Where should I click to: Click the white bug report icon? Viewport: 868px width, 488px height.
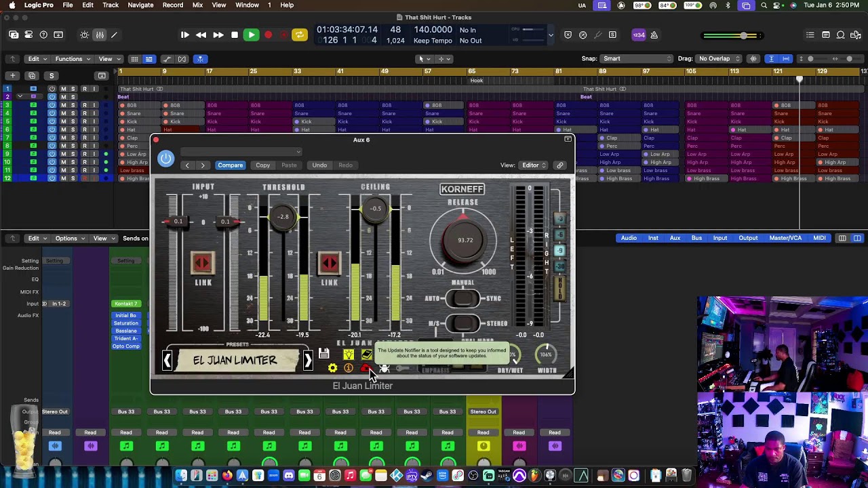click(x=384, y=368)
